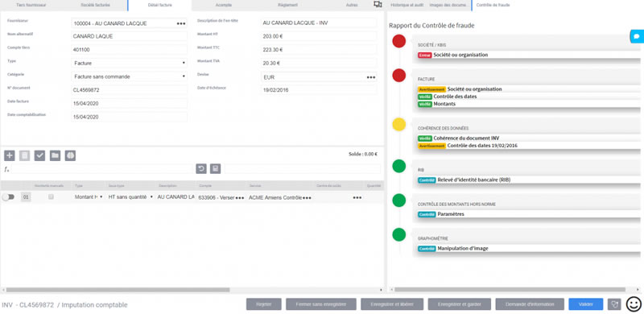Click the green status circle for Graphométrie
Image resolution: width=644 pixels, height=314 pixels.
pos(398,234)
